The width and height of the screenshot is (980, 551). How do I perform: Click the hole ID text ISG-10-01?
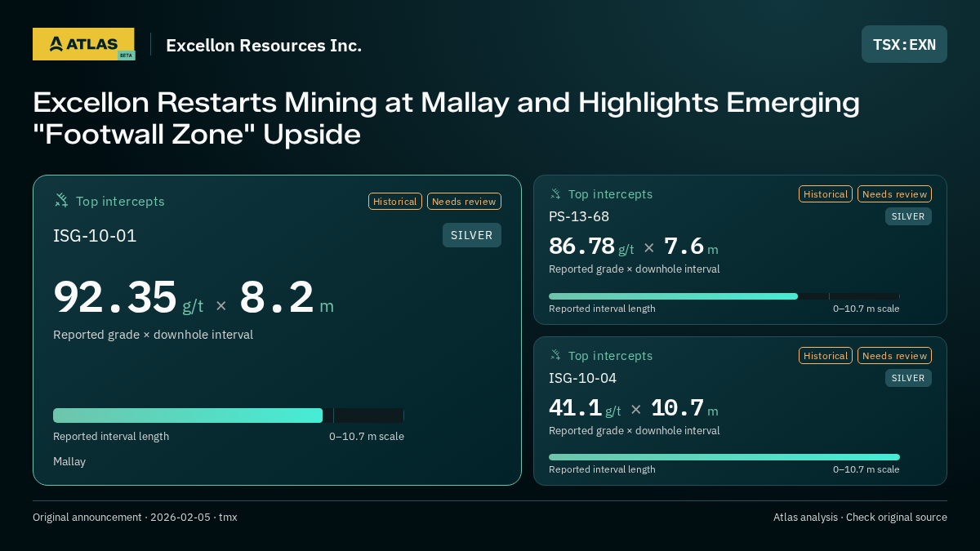click(95, 236)
